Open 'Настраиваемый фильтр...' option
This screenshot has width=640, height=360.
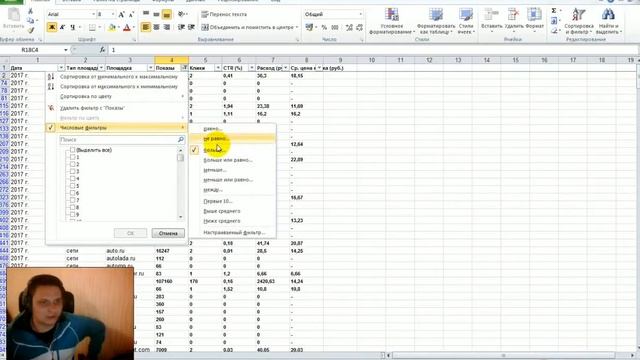233,233
